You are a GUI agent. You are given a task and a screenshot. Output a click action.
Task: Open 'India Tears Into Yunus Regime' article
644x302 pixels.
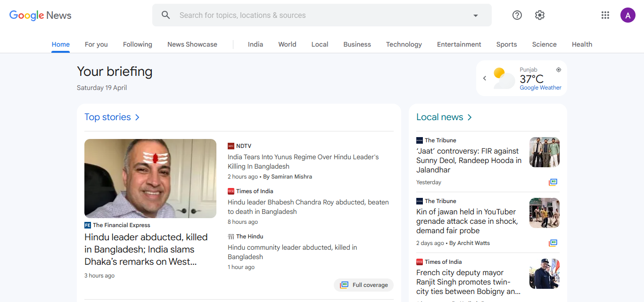pyautogui.click(x=303, y=162)
